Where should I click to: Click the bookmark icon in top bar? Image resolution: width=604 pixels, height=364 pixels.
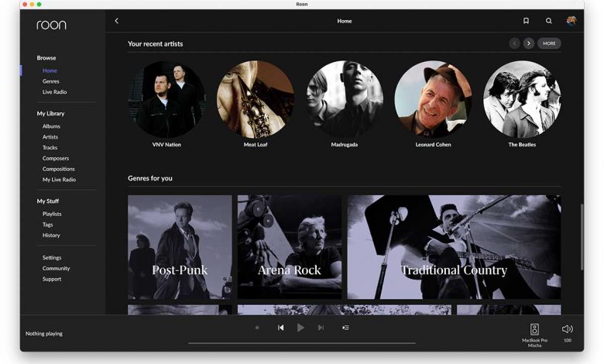[x=526, y=21]
